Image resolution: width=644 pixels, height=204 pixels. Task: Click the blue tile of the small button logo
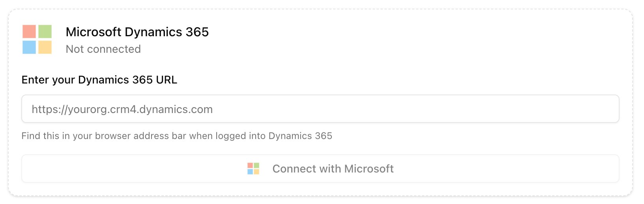point(250,172)
